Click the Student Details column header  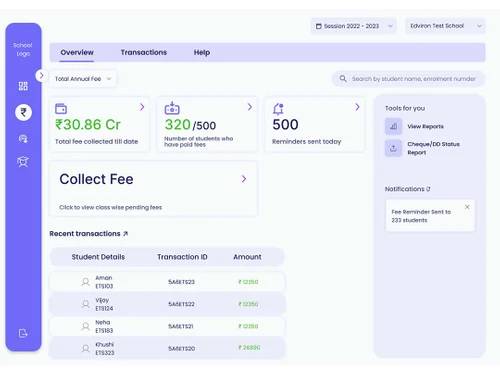click(98, 257)
